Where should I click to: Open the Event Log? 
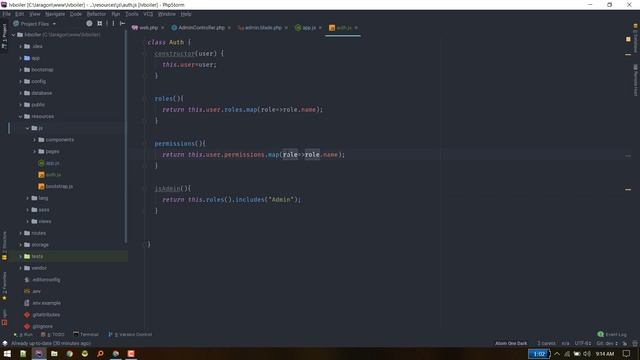612,334
